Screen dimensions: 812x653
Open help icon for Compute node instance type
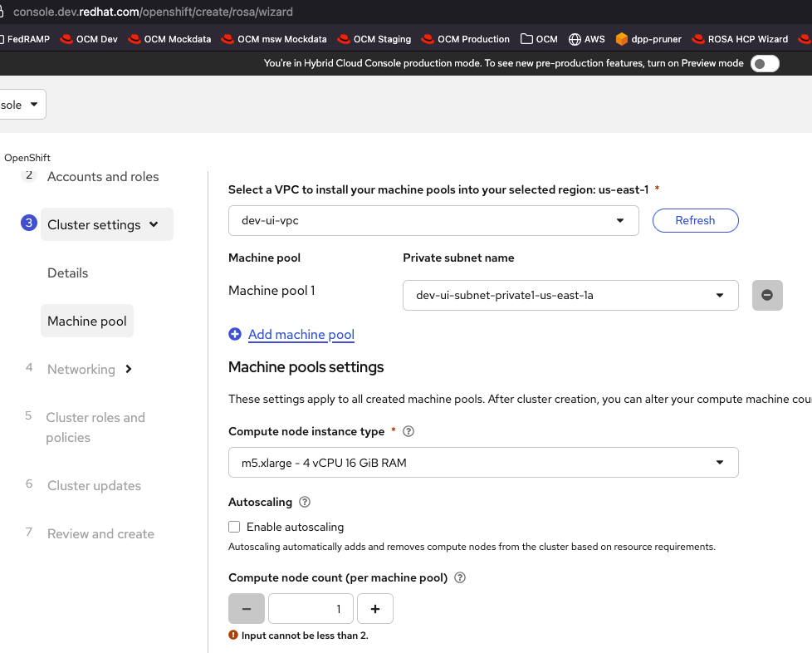pos(408,432)
